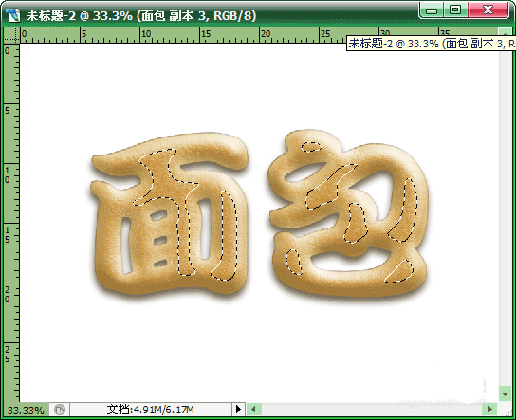Image resolution: width=516 pixels, height=420 pixels.
Task: Click the status bar preview icon
Action: (x=60, y=410)
